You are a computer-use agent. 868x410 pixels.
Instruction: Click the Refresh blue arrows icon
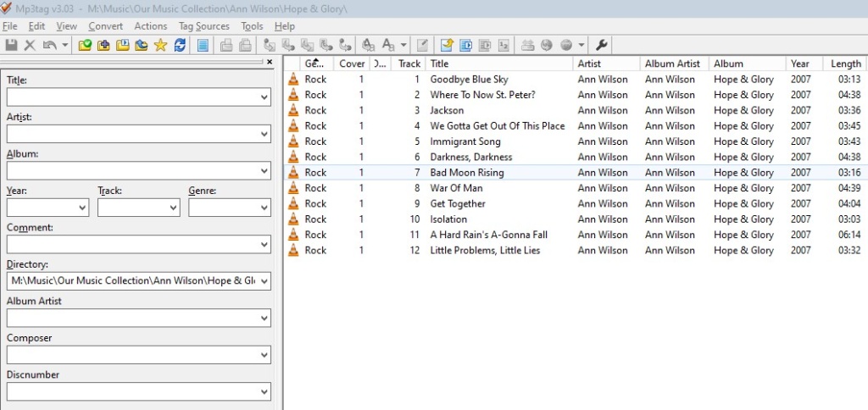coord(180,46)
